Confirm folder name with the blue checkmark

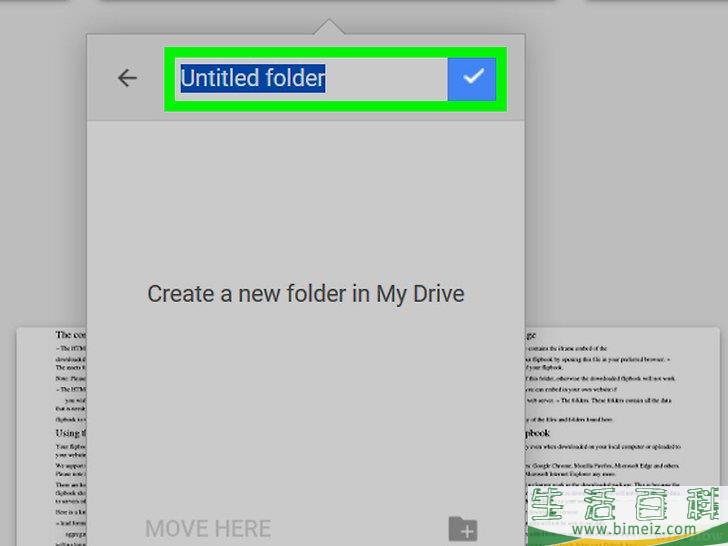point(472,78)
